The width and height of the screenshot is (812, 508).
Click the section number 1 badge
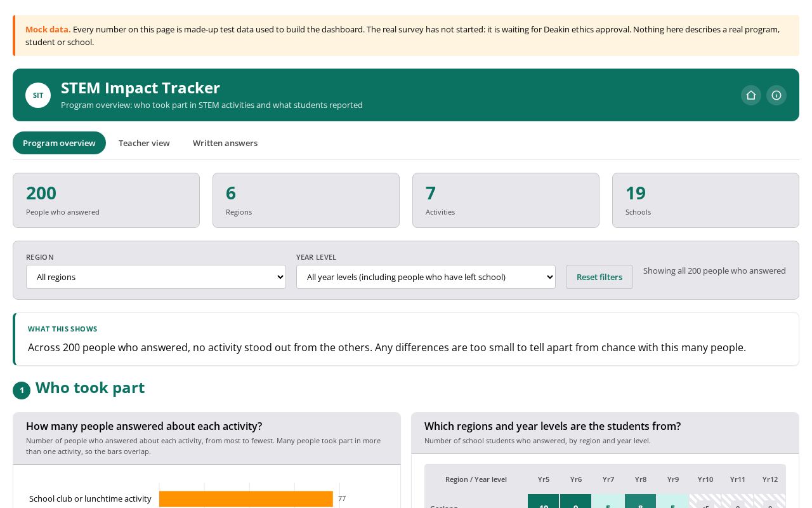pyautogui.click(x=22, y=391)
